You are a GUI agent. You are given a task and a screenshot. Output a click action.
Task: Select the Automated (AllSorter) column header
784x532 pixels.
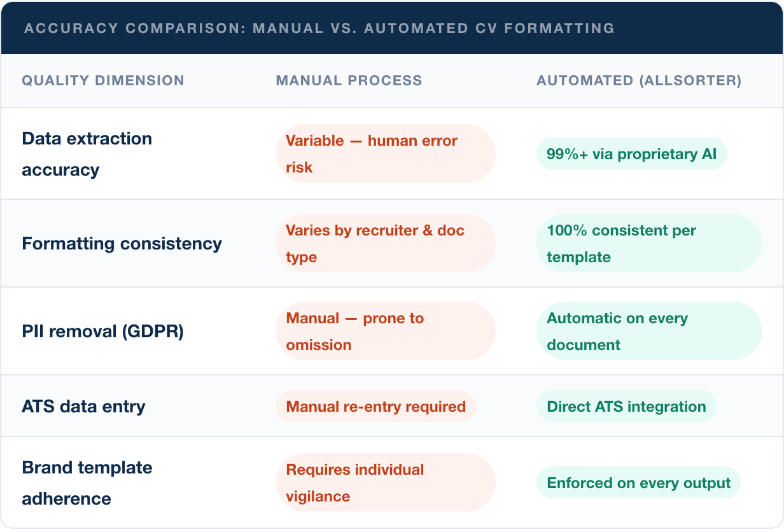click(x=639, y=81)
